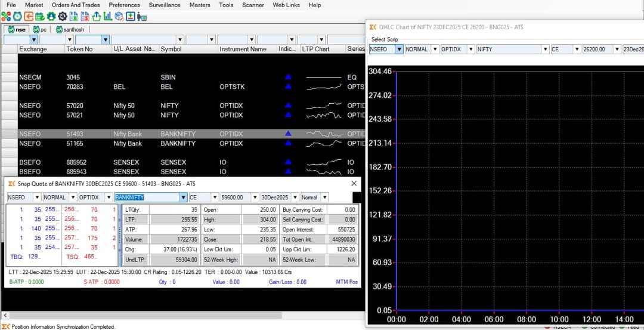Click the green upload arrow toolbar icon
644x330 pixels.
(x=97, y=17)
